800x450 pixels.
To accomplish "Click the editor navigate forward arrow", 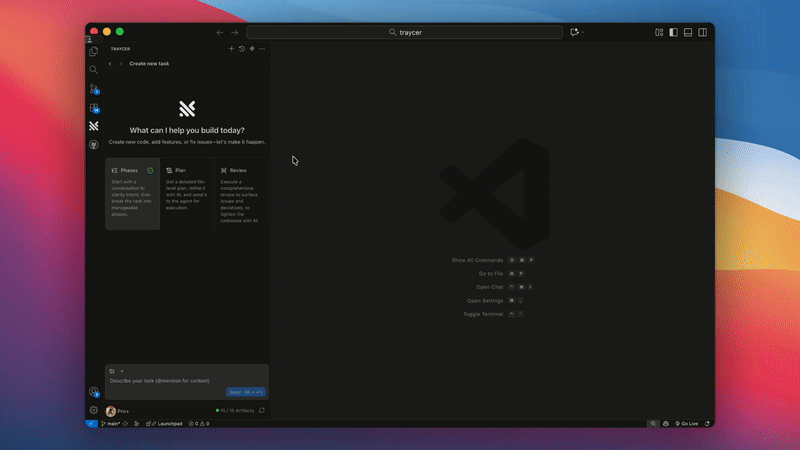I will tap(235, 32).
